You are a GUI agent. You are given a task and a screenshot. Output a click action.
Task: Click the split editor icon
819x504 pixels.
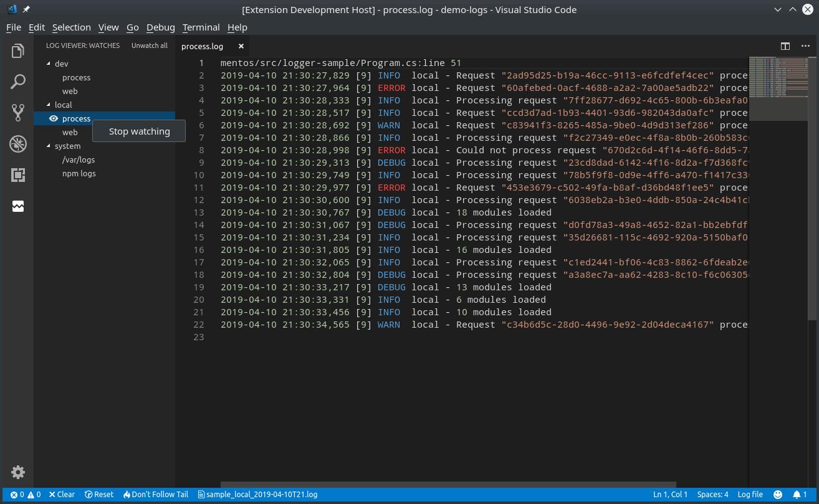[785, 46]
